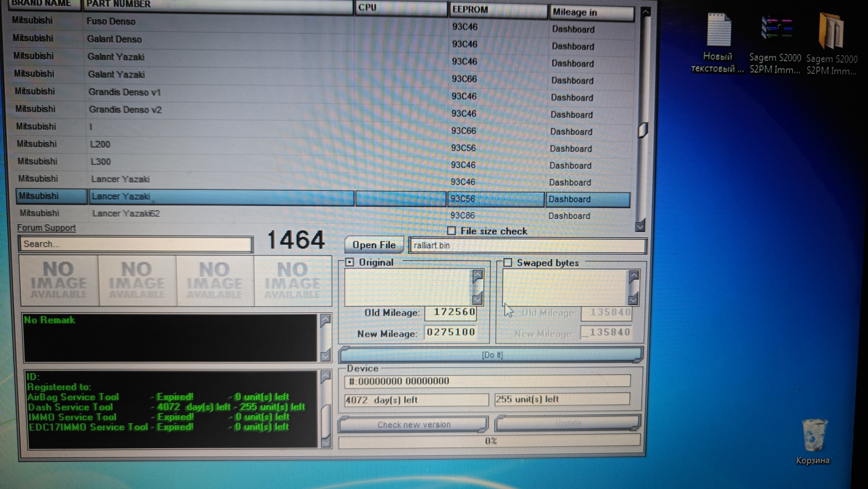Click Swaped bytes box scroll down arrow
This screenshot has width=868, height=489.
pyautogui.click(x=633, y=299)
